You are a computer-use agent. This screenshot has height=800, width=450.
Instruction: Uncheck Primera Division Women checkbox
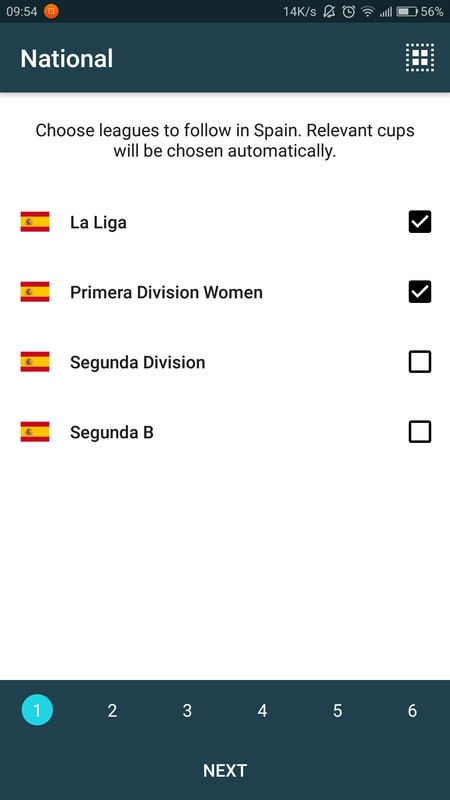point(420,292)
